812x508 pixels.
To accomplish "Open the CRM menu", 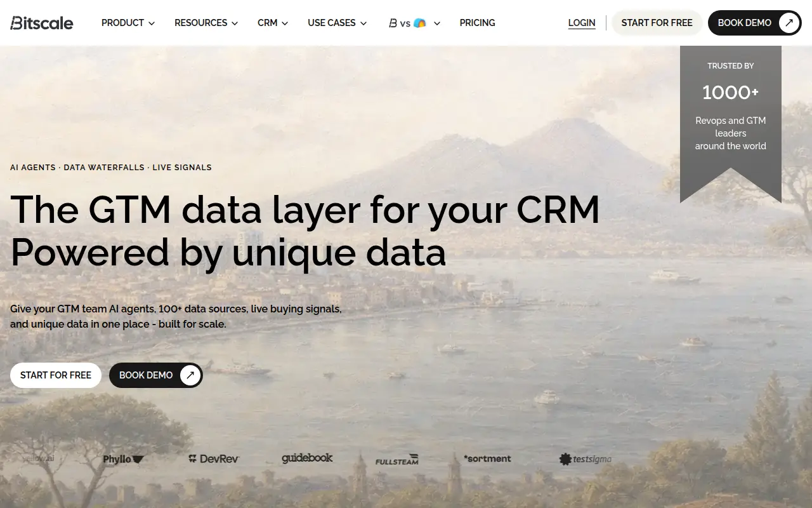I will [x=273, y=23].
